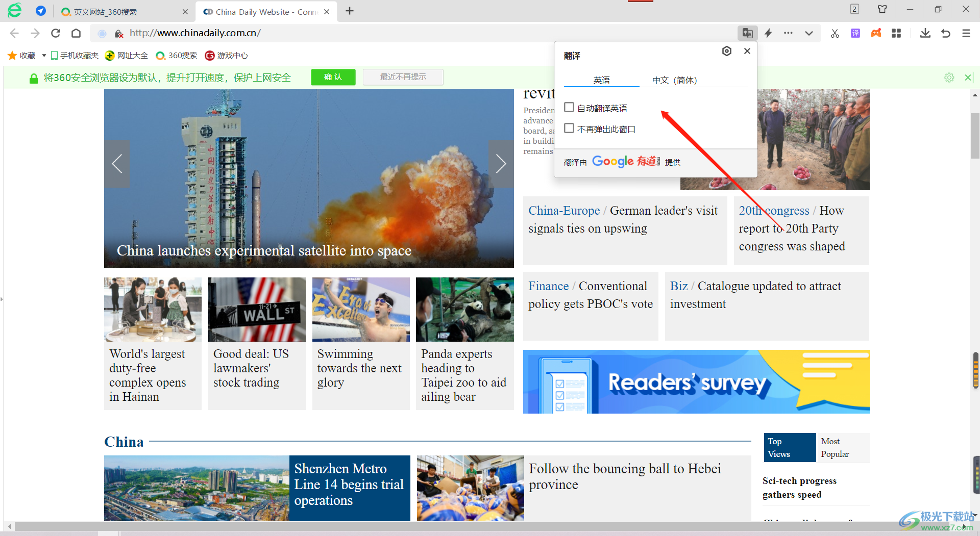This screenshot has width=980, height=536.
Task: Open translate popup settings gear
Action: coord(727,51)
